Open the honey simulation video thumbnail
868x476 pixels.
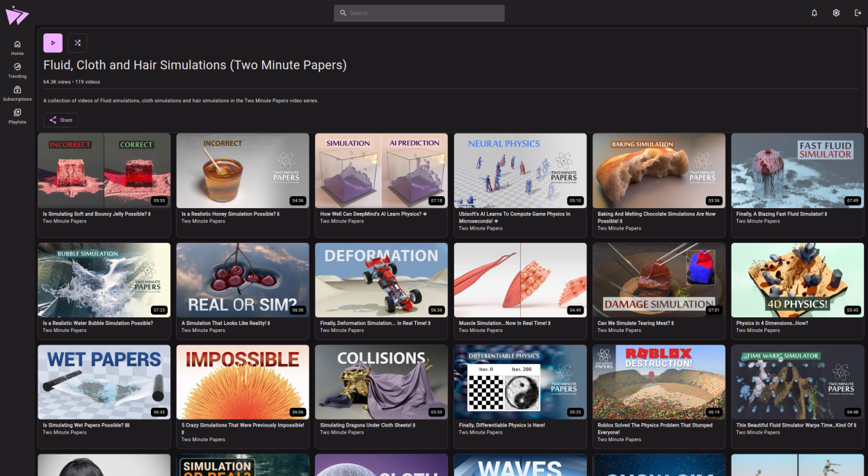point(243,171)
